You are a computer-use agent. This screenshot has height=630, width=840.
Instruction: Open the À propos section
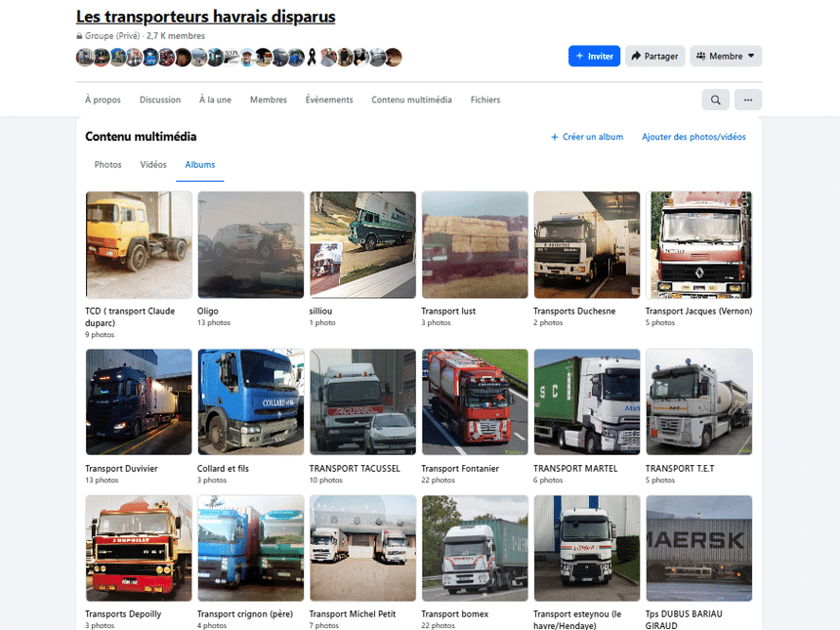103,100
